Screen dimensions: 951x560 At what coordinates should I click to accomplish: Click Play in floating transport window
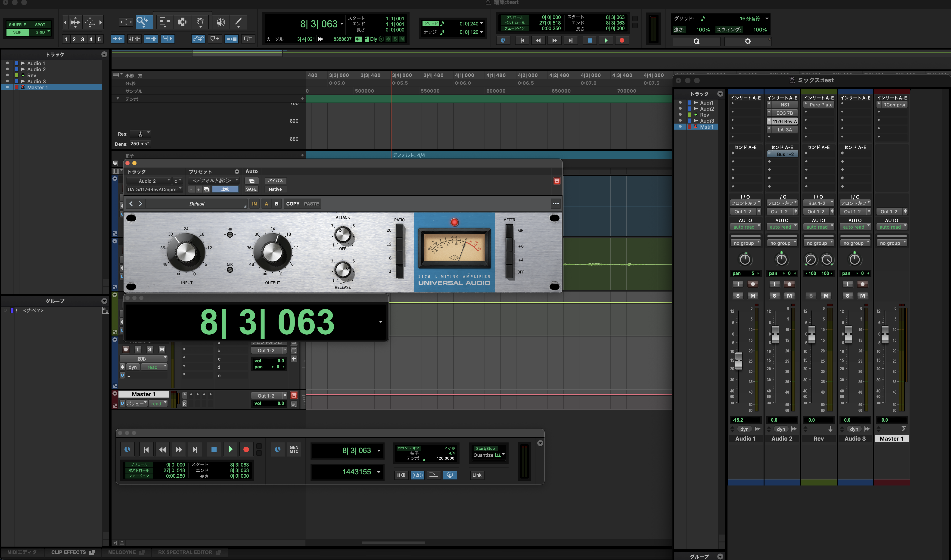coord(230,449)
